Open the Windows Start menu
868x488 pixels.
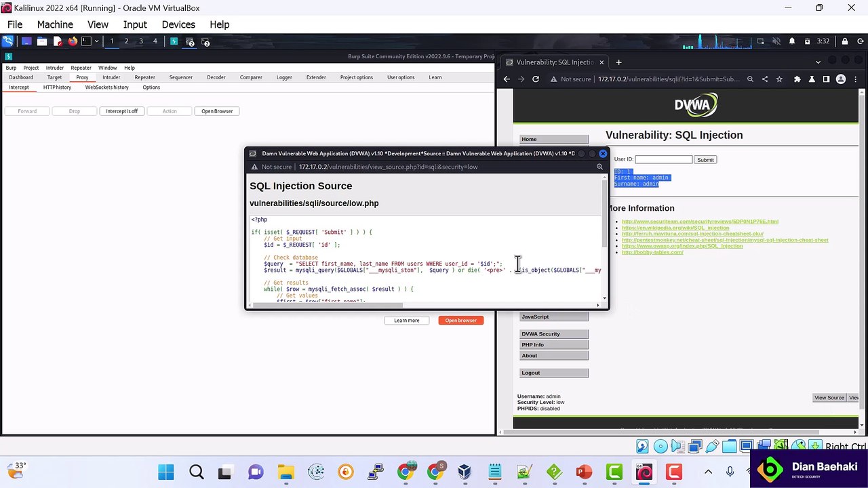coord(165,472)
